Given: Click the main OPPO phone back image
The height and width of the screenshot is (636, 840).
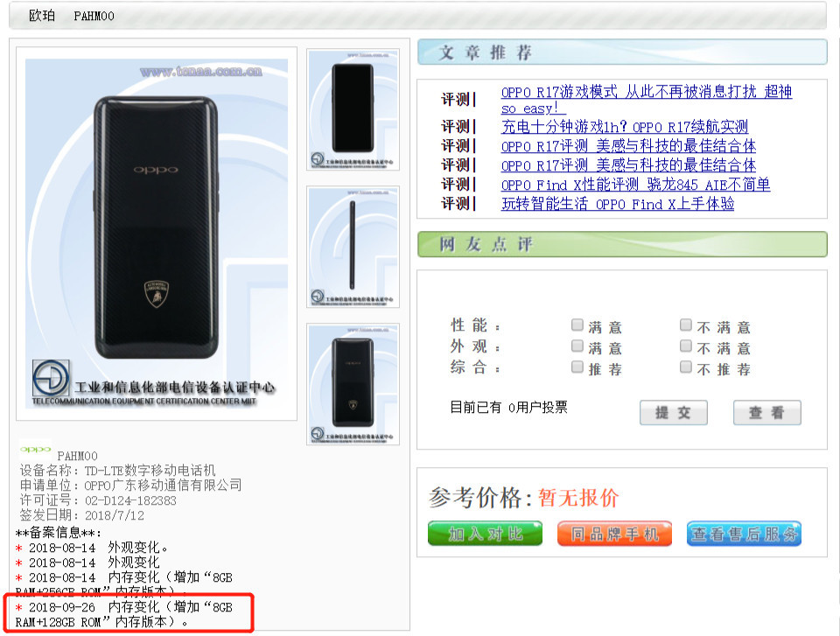Looking at the screenshot, I should [x=157, y=234].
